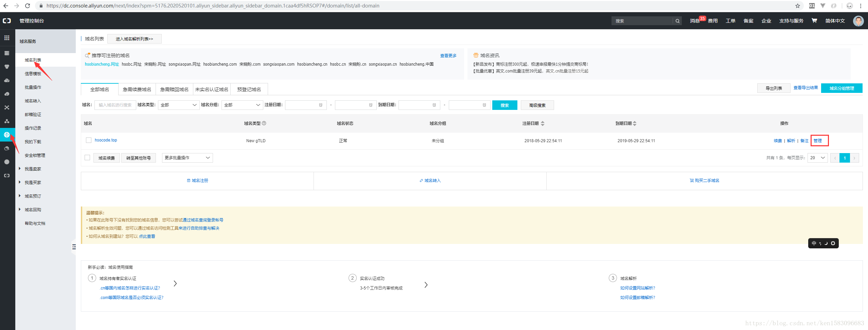Click 域名分组管理 button
This screenshot has height=330, width=868.
tap(842, 88)
